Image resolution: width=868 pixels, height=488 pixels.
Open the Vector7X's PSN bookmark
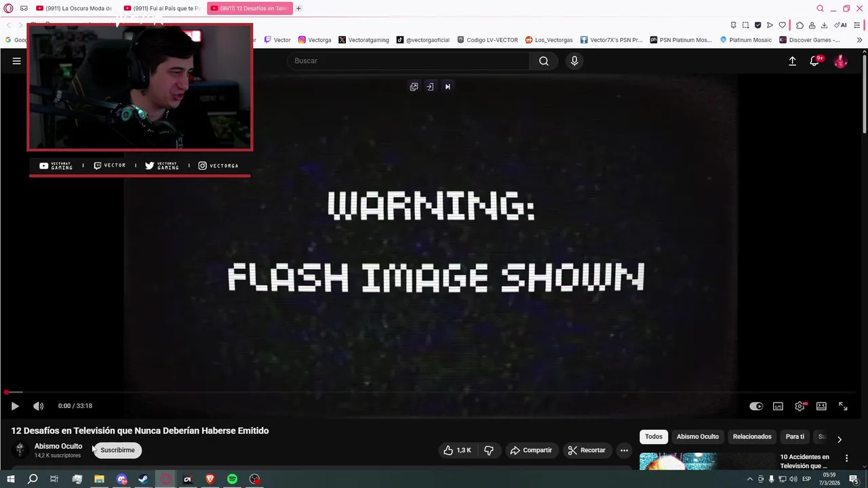[611, 40]
